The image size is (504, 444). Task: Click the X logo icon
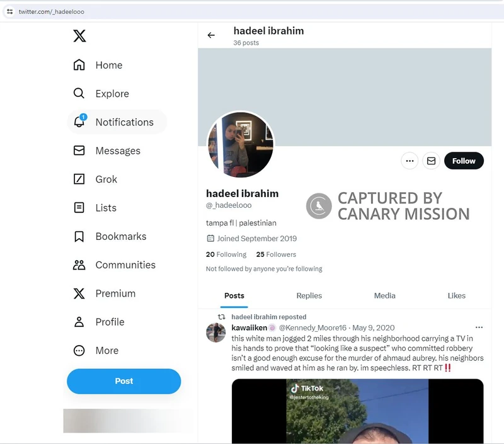(x=79, y=36)
